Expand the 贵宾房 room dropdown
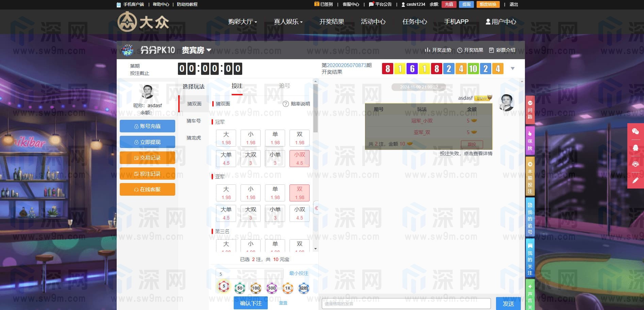The width and height of the screenshot is (644, 310). point(197,50)
